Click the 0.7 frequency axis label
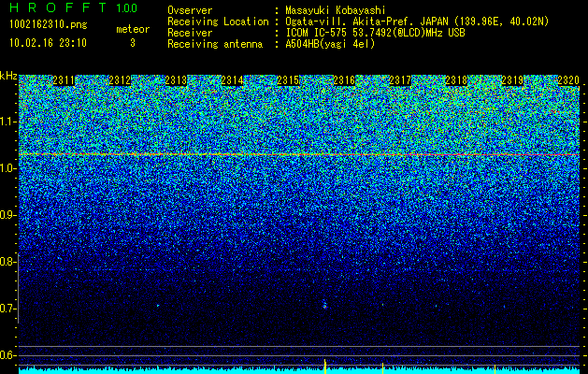Image resolution: width=588 pixels, height=374 pixels. point(7,309)
